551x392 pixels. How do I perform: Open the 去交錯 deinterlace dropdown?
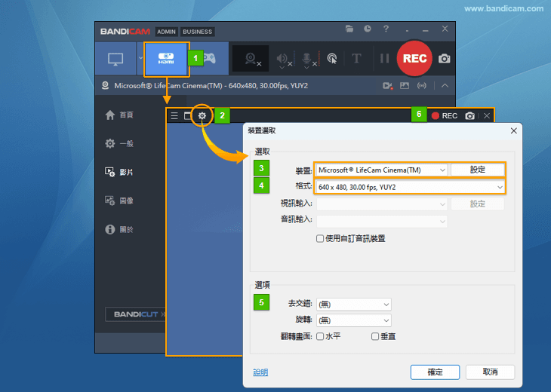[353, 304]
